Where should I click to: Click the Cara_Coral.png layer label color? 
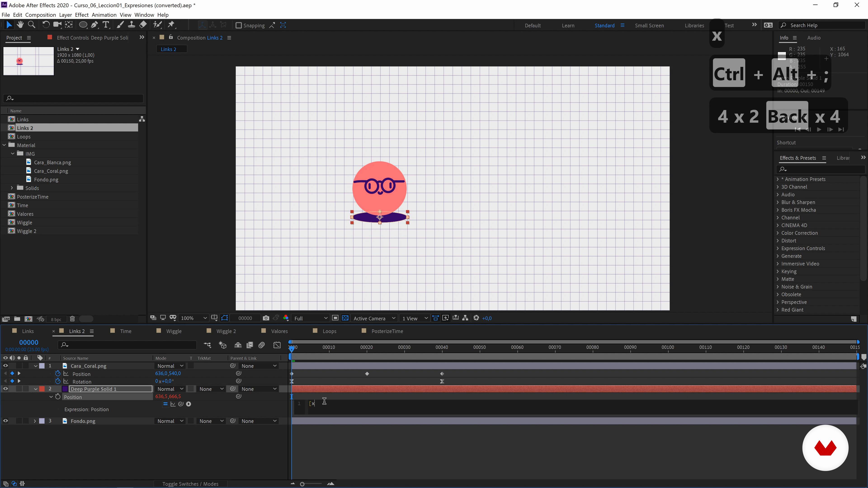click(42, 366)
